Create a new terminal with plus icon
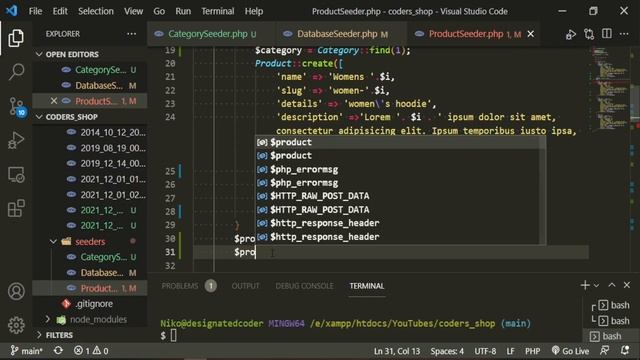 click(585, 285)
